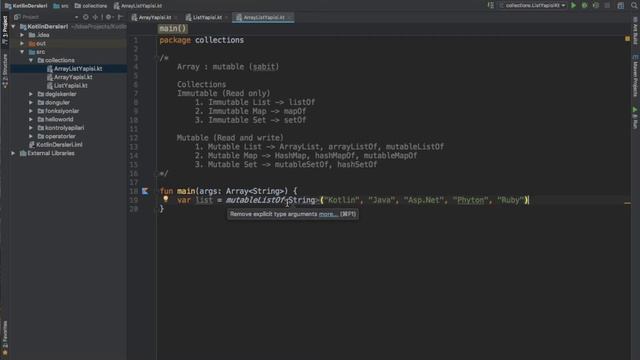
Task: Click src breadcrumb in navigation bar
Action: pyautogui.click(x=61, y=6)
